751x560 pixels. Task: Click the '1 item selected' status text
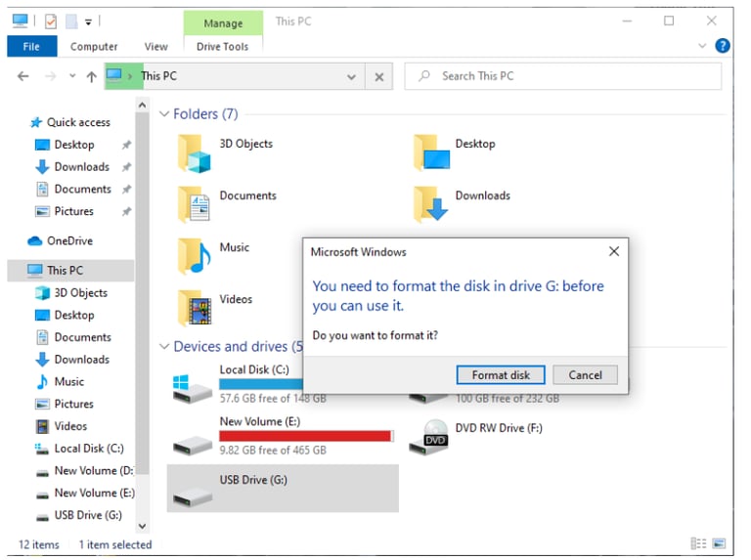pos(115,544)
